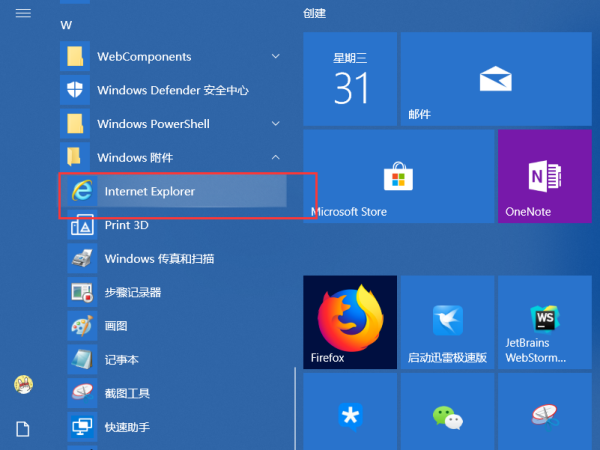
Task: Click the letter W section header
Action: (x=66, y=25)
